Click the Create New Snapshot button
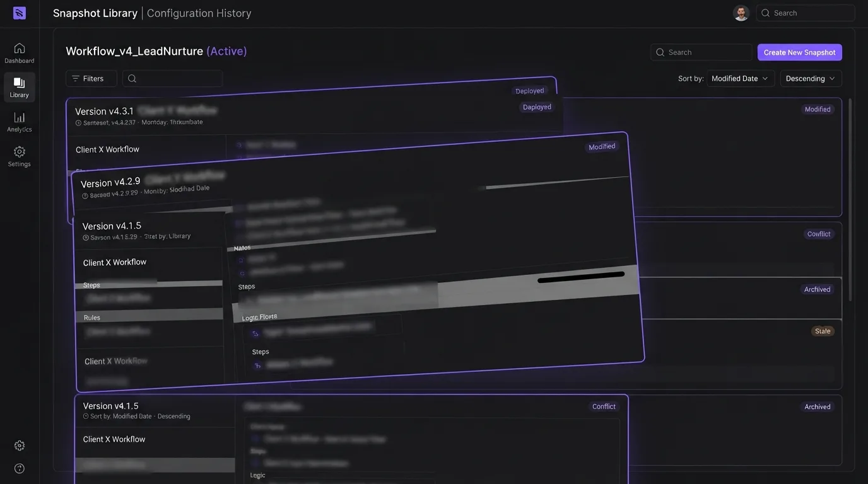Viewport: 868px width, 484px height. (800, 52)
